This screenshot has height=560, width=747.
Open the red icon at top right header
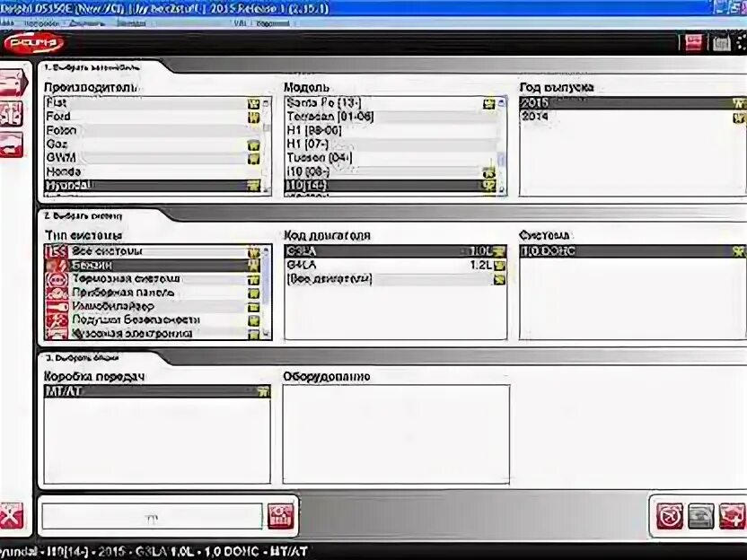click(x=694, y=43)
